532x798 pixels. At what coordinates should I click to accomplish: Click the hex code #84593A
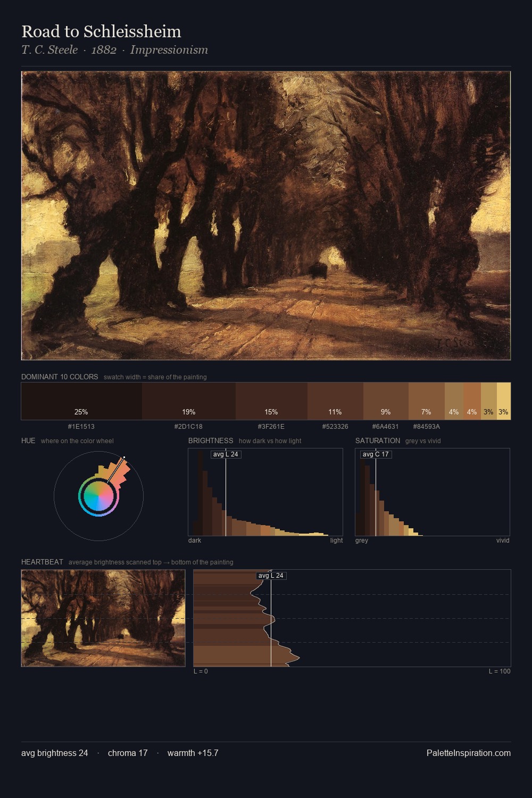point(426,427)
